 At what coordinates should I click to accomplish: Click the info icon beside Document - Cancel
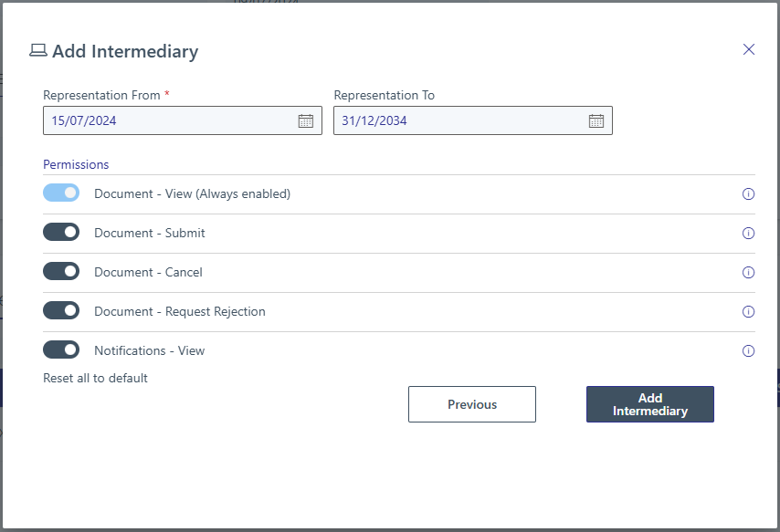pyautogui.click(x=748, y=272)
